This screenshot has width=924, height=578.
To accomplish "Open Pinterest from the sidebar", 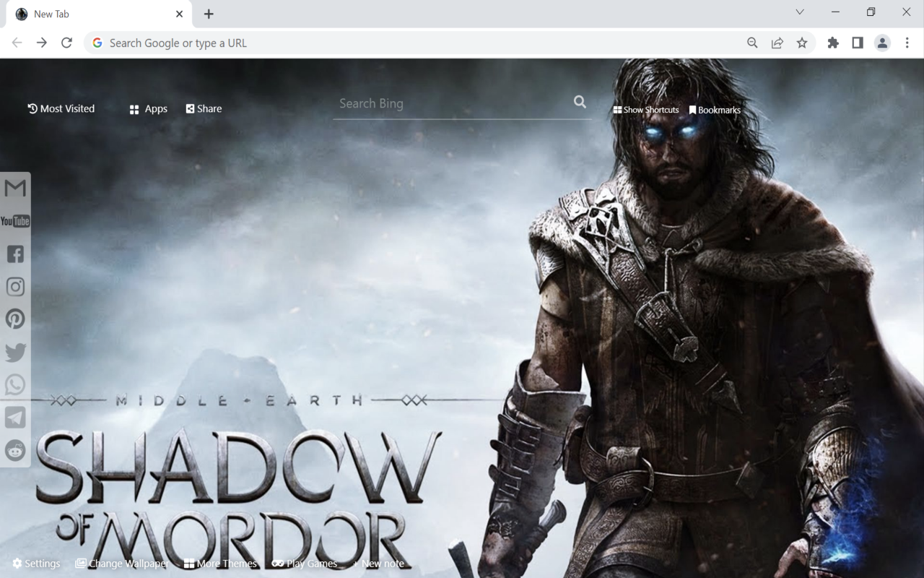I will coord(15,319).
